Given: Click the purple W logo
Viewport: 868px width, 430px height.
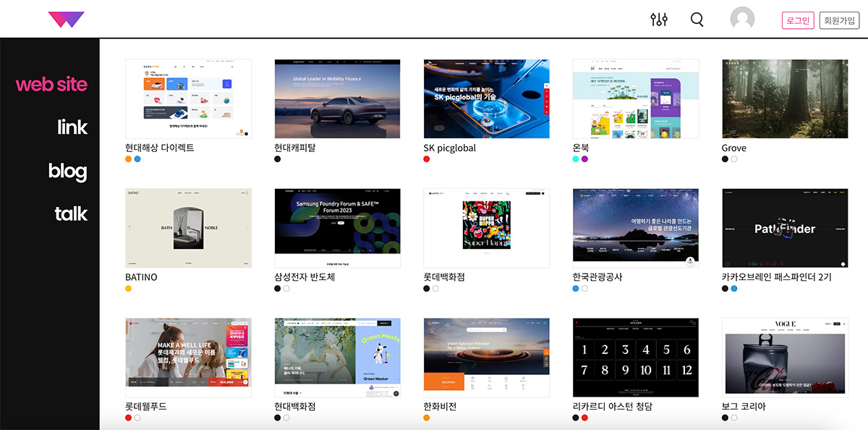Looking at the screenshot, I should (x=64, y=17).
